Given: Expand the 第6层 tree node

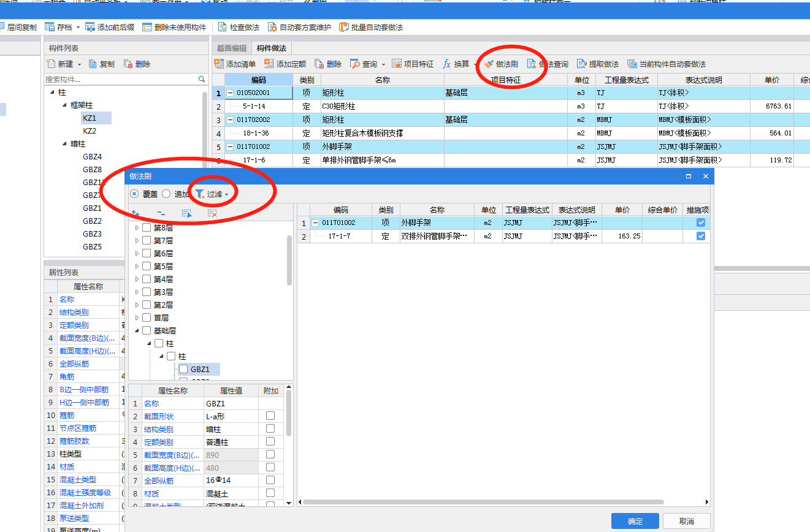Looking at the screenshot, I should 137,253.
